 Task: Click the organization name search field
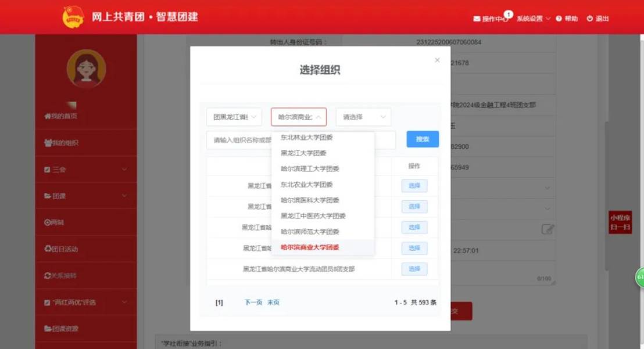click(239, 140)
